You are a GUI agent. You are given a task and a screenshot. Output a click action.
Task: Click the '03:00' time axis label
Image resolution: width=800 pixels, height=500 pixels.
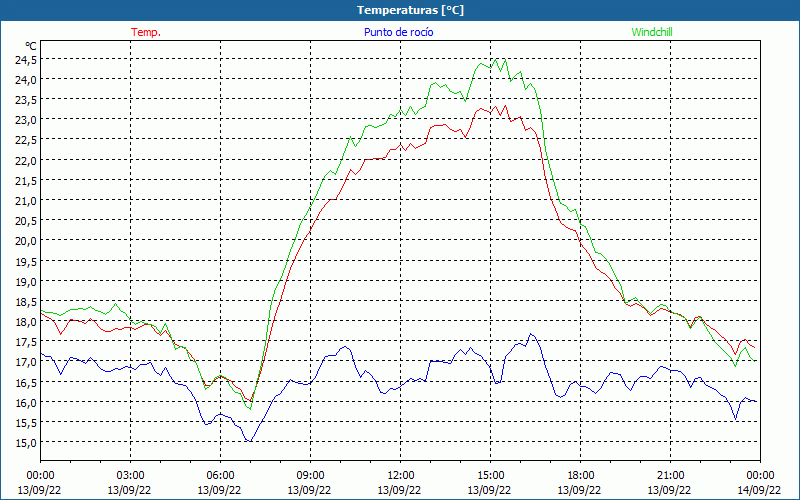[x=130, y=476]
